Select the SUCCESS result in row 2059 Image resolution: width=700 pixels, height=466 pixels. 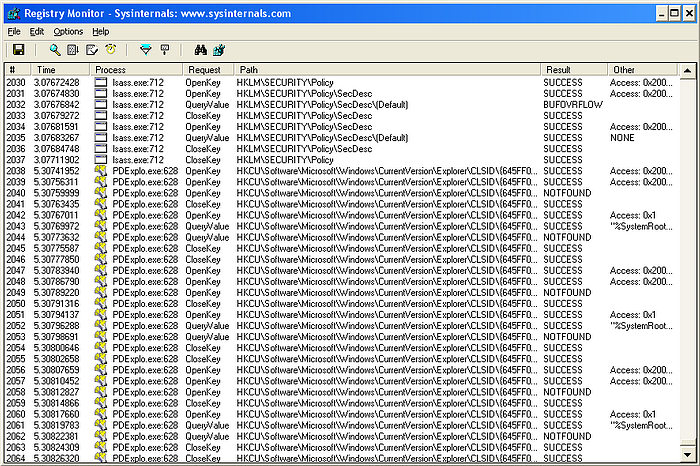pyautogui.click(x=562, y=403)
